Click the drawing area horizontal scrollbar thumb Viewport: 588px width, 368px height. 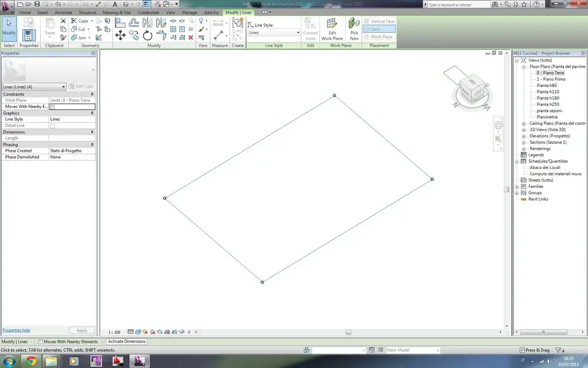coord(349,332)
